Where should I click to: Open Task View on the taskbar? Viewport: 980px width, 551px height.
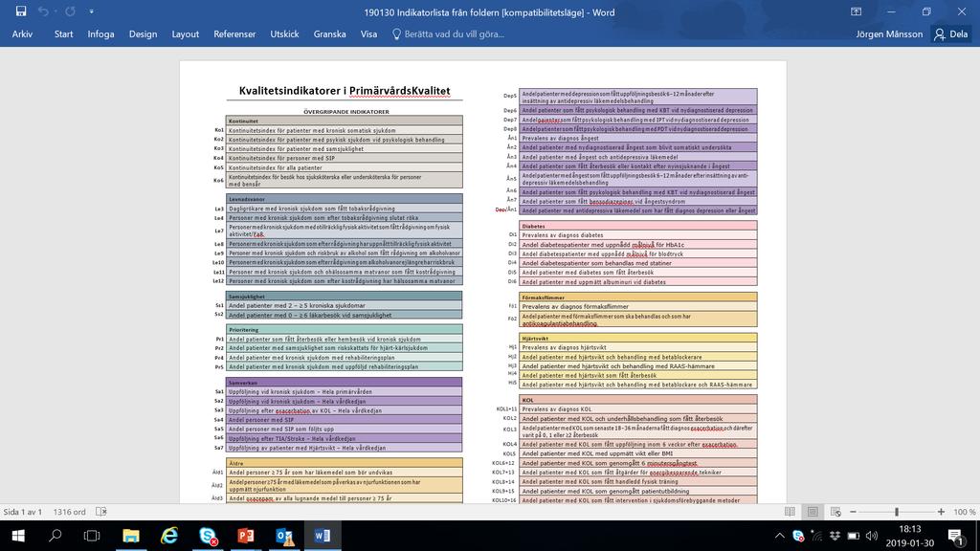click(92, 536)
